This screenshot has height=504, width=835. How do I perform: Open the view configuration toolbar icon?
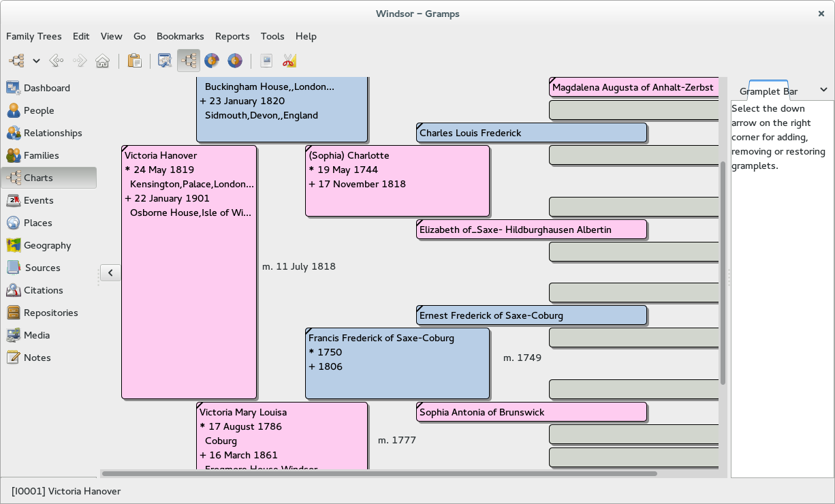click(x=164, y=61)
